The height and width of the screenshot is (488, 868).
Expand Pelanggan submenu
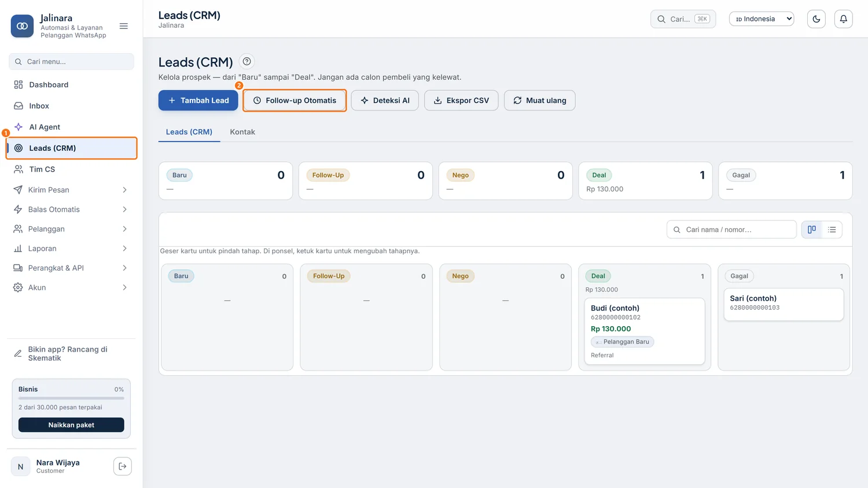[x=72, y=229]
